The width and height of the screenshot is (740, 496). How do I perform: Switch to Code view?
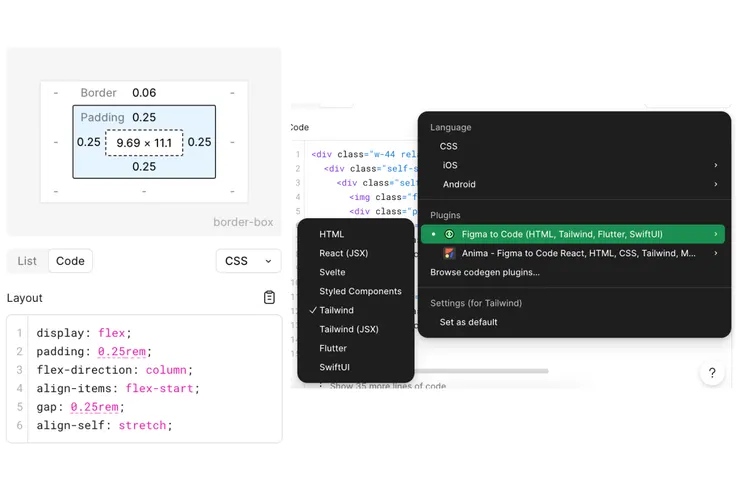pos(70,261)
